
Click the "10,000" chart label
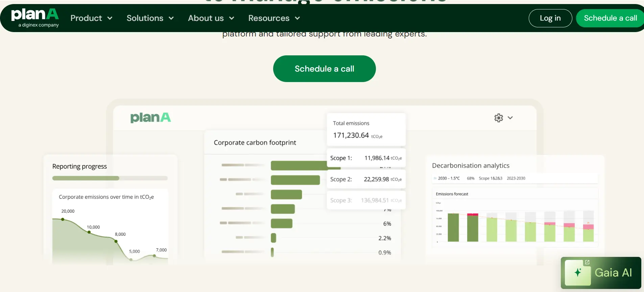point(93,227)
